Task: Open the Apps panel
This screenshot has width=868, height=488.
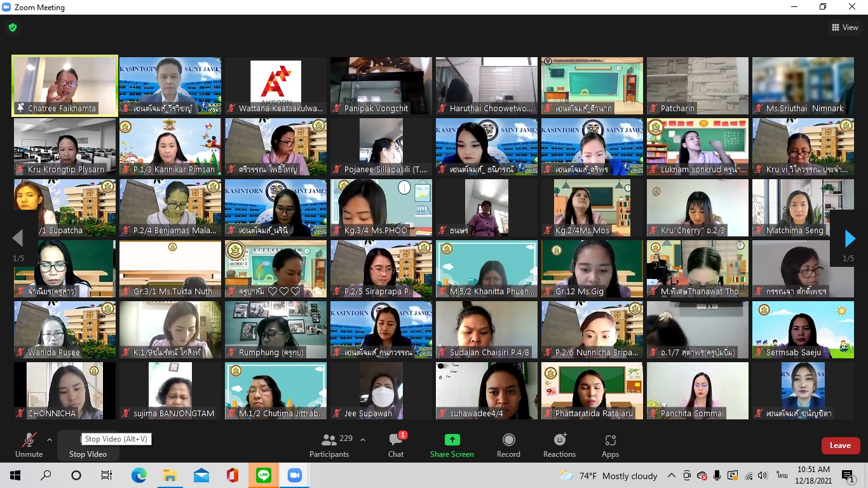Action: [610, 444]
